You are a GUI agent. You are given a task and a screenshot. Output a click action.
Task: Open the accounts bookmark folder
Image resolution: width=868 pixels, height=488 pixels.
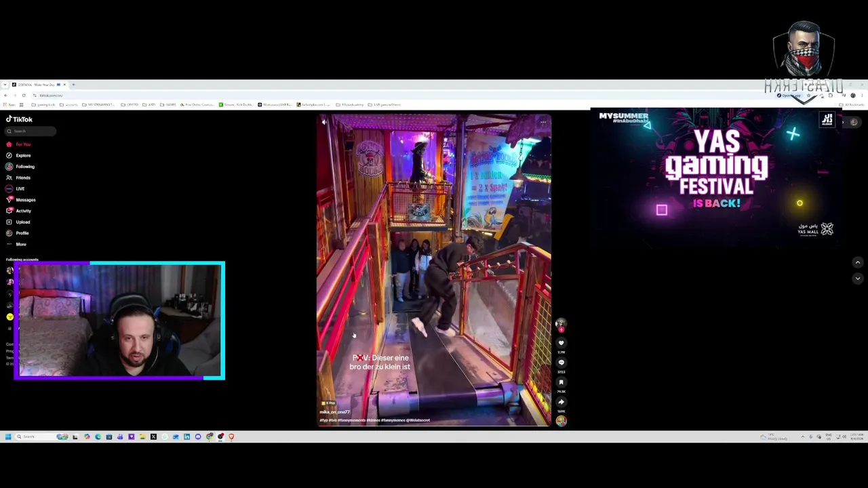[69, 104]
